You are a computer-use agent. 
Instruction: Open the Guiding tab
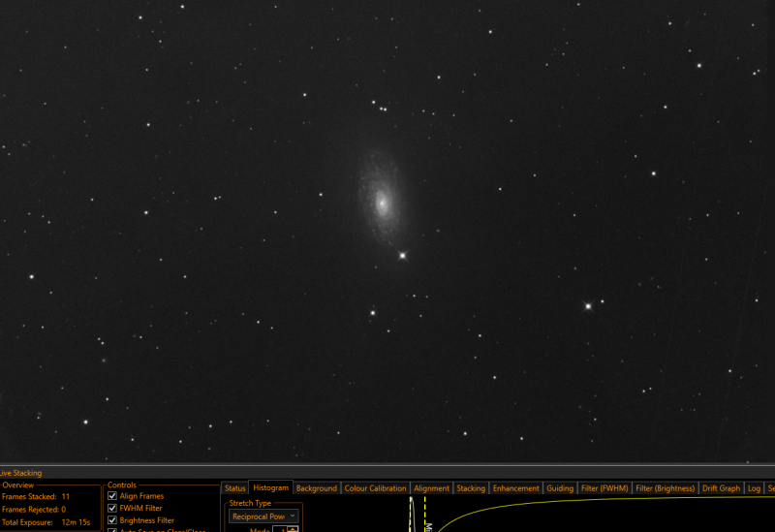[x=560, y=488]
